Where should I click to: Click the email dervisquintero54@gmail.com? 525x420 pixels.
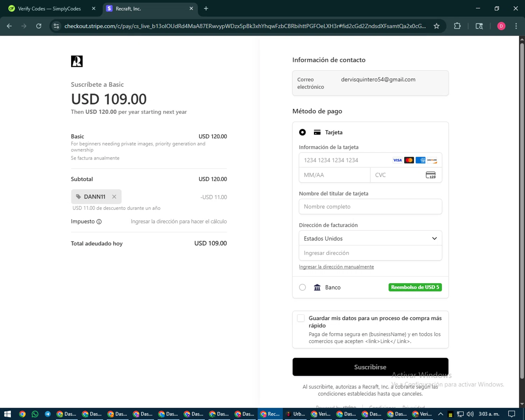click(x=378, y=79)
